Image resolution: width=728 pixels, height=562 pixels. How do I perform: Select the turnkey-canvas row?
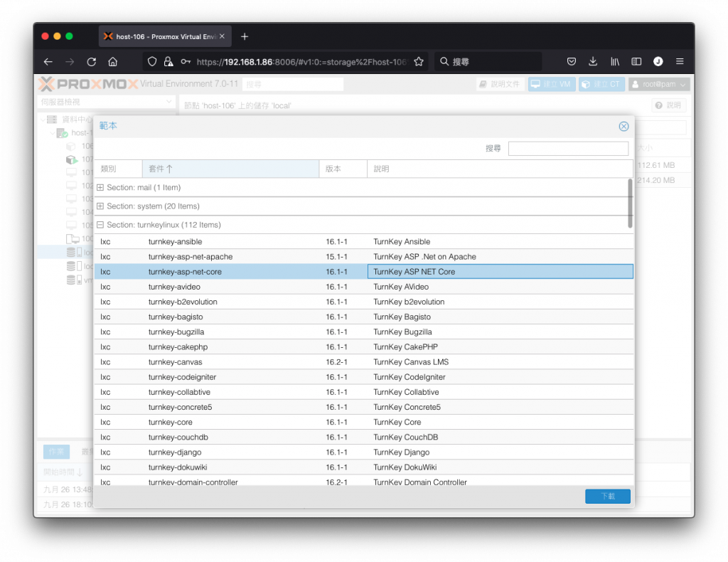tap(363, 362)
